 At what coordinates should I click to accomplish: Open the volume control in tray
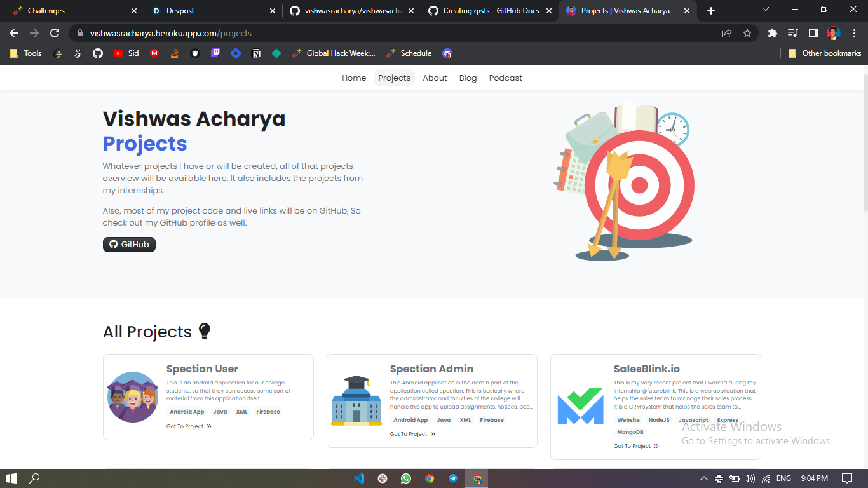click(x=750, y=478)
